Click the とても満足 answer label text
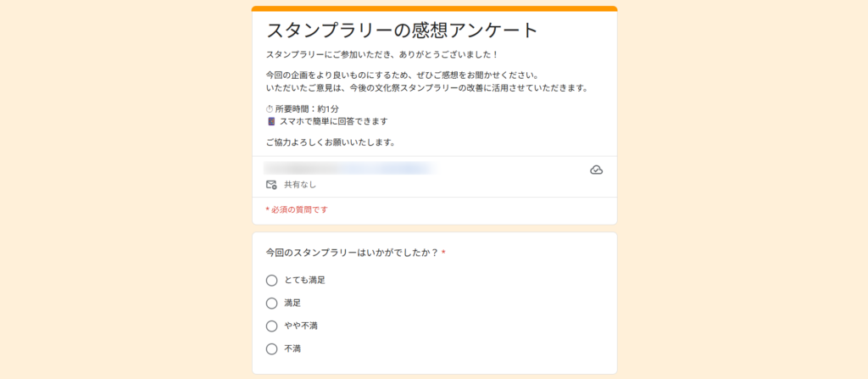 tap(304, 280)
